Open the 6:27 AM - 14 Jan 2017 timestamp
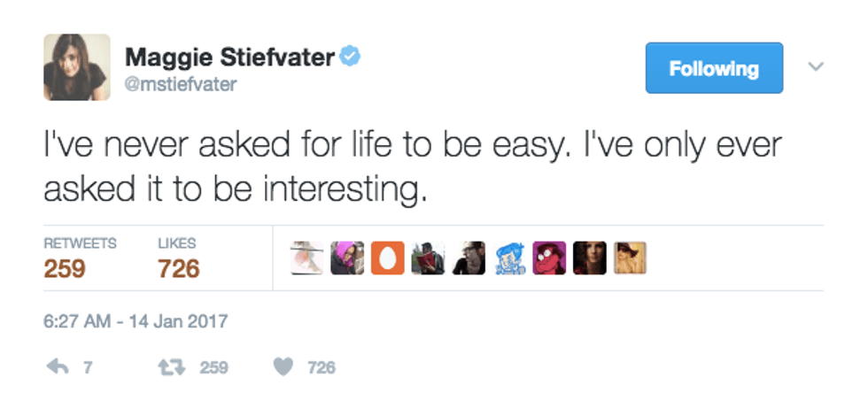The image size is (868, 416). coord(136,320)
